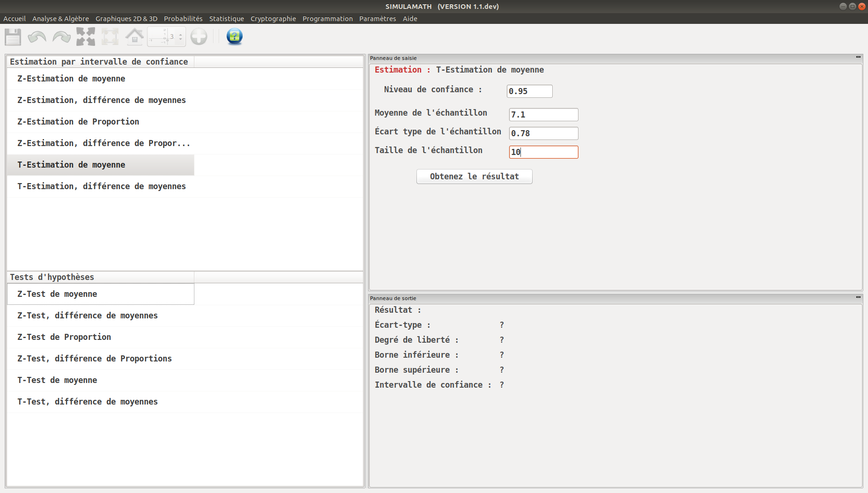Click the Home house toolbar icon
Image resolution: width=868 pixels, height=493 pixels.
(134, 37)
